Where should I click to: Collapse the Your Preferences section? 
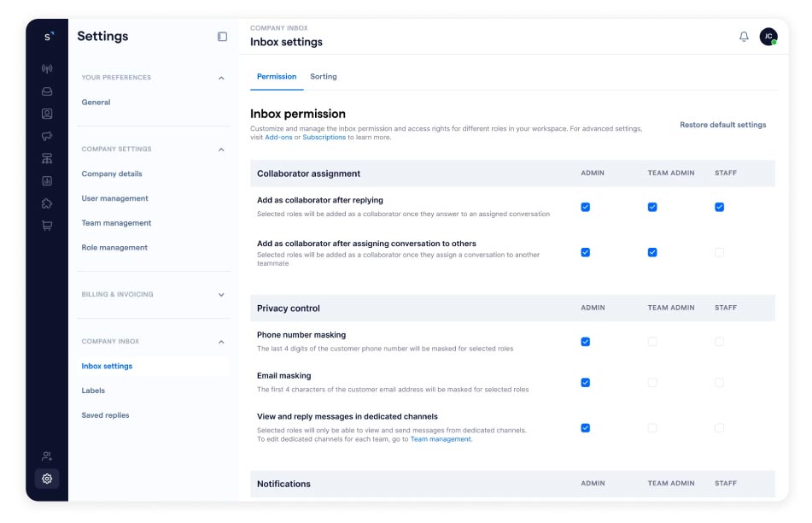point(221,78)
